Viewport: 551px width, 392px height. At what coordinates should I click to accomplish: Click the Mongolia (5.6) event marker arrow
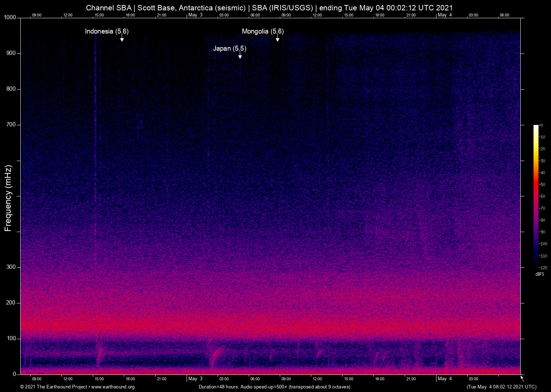tap(278, 39)
